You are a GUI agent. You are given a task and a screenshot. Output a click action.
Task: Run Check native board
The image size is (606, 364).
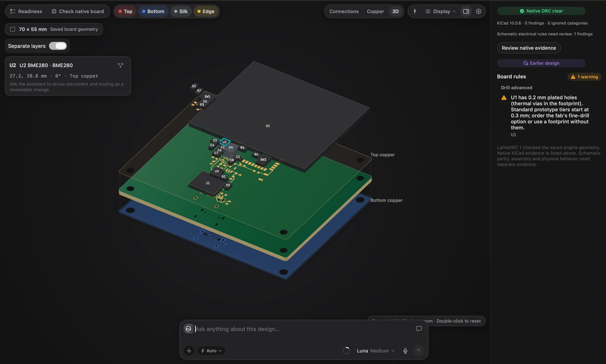(x=78, y=11)
